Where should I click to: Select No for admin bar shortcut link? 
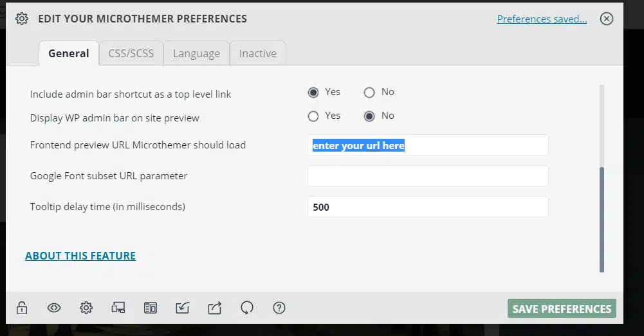pyautogui.click(x=369, y=93)
